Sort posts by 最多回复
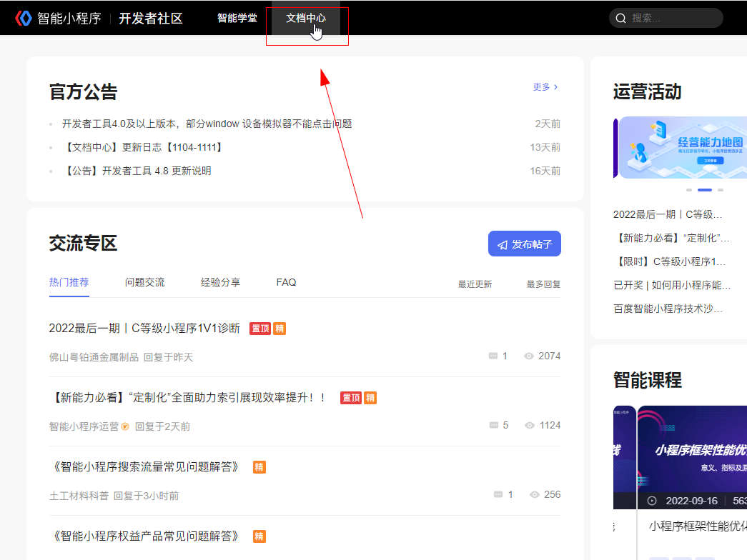The width and height of the screenshot is (747, 560). (543, 284)
